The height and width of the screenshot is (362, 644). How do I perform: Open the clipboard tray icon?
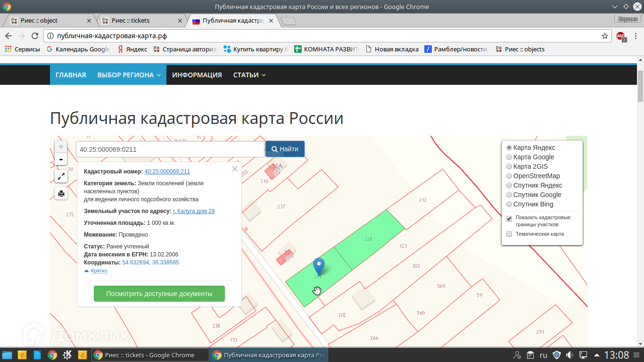pos(530,355)
